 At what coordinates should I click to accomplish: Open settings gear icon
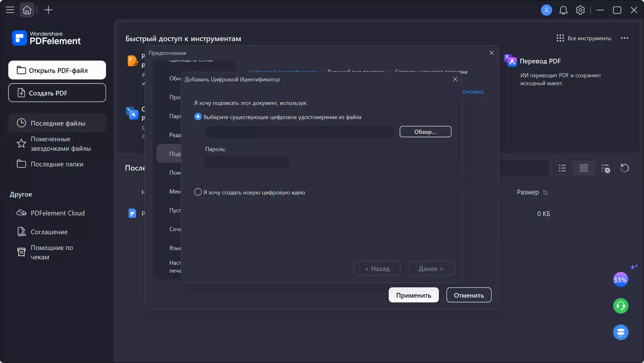(x=580, y=10)
